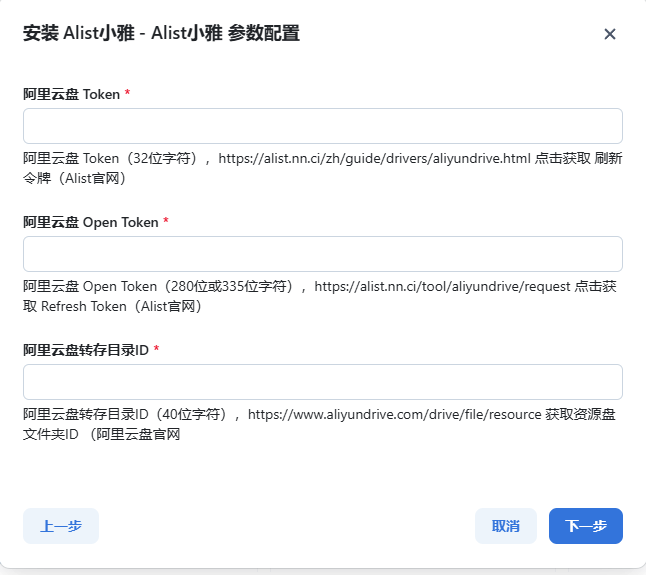Screen dimensions: 646x575
Task: Go back with the 上一步 button
Action: 61,526
